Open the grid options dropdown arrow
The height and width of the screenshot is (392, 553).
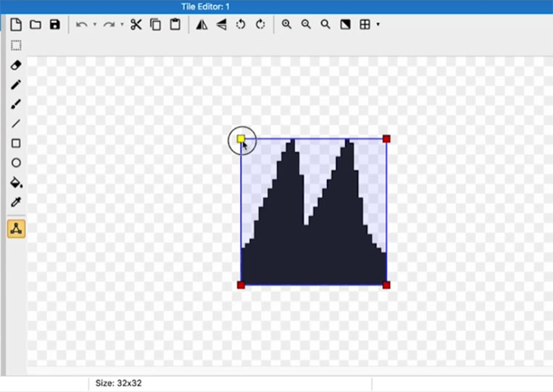[x=378, y=25]
